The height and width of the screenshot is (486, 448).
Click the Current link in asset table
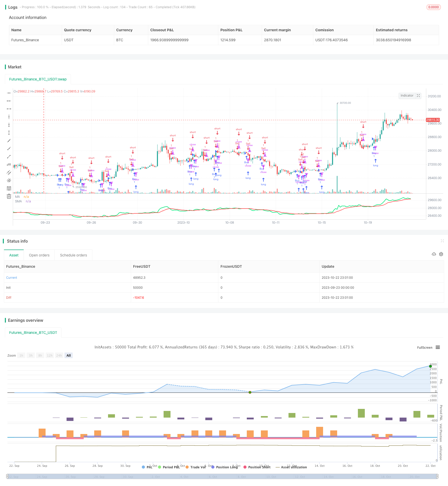pyautogui.click(x=12, y=277)
